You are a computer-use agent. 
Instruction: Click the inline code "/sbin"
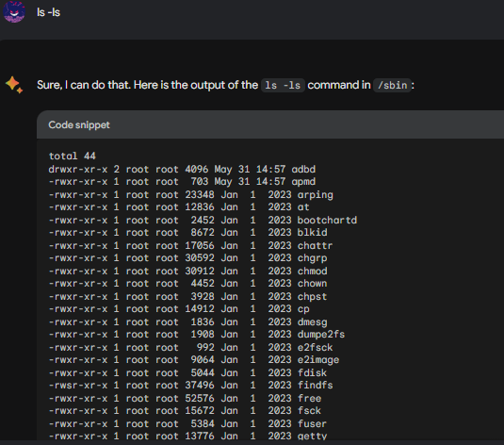click(392, 85)
